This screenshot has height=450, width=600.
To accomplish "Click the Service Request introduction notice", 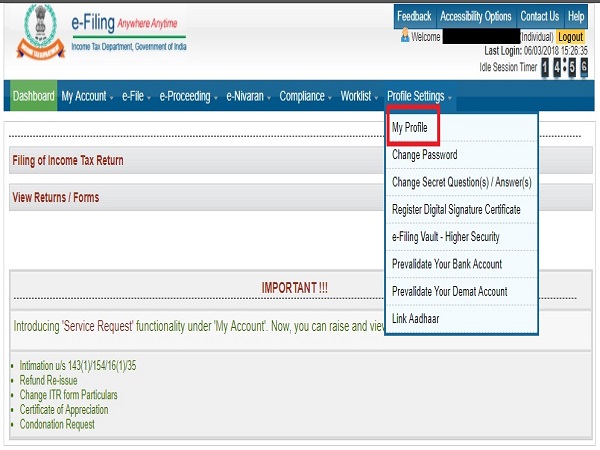I will pos(199,326).
